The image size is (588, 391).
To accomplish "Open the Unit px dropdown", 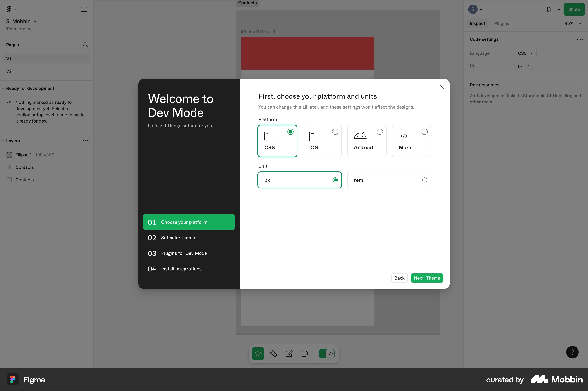I will point(524,66).
